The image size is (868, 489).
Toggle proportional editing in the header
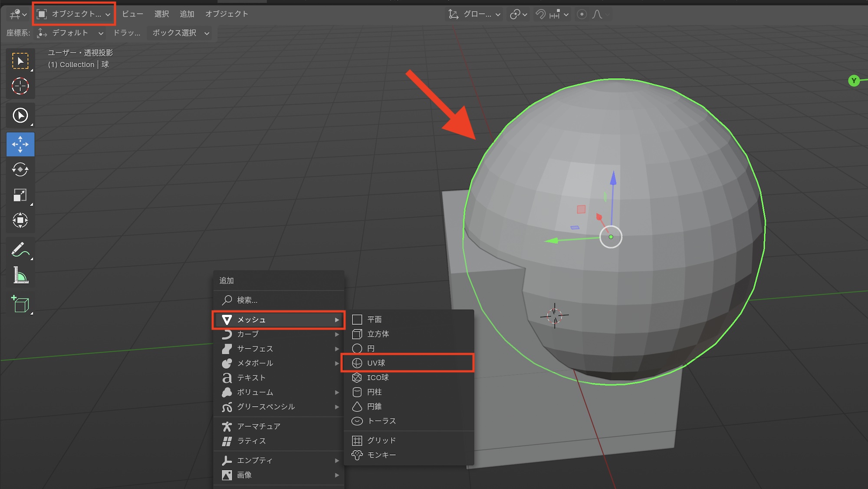[582, 14]
